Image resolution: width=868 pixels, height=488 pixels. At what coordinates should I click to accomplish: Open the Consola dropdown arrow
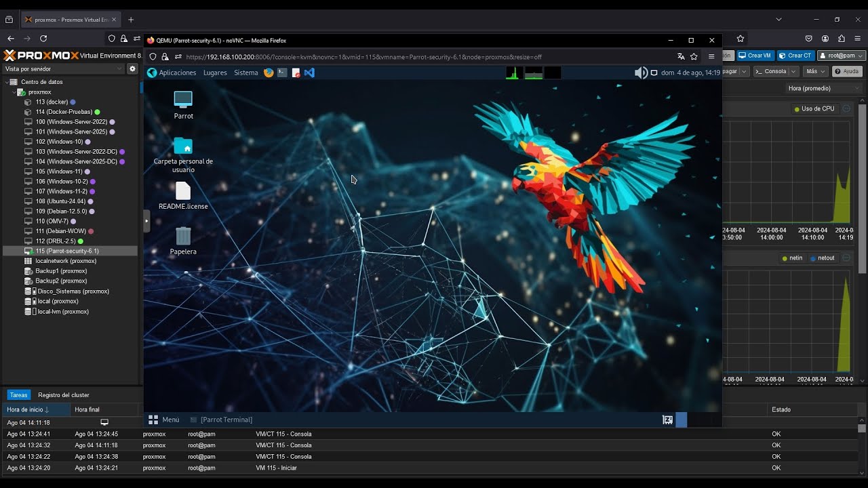pos(794,71)
